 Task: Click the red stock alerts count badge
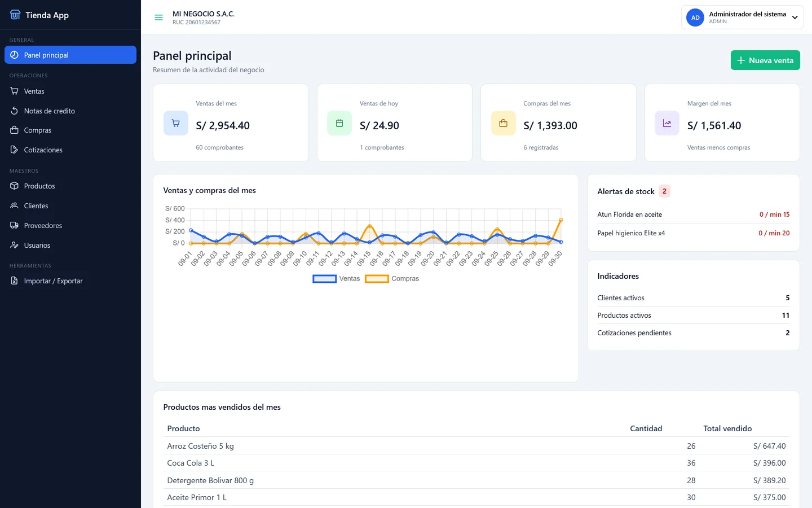point(664,191)
